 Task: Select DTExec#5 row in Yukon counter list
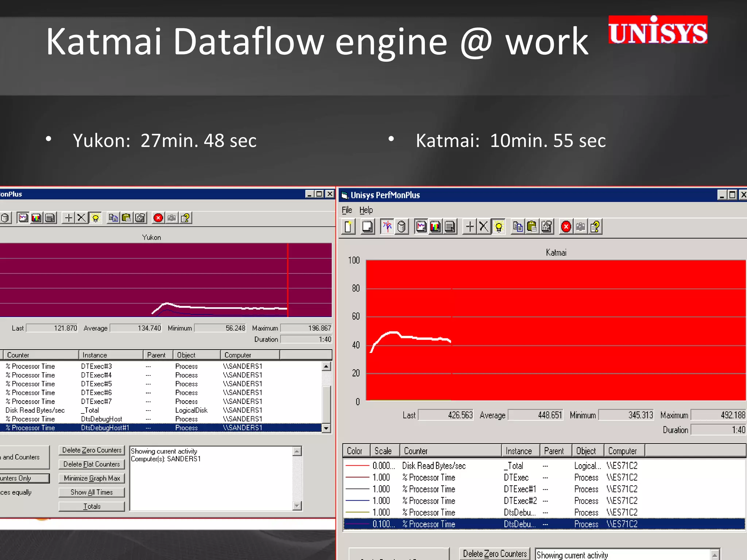(x=161, y=384)
